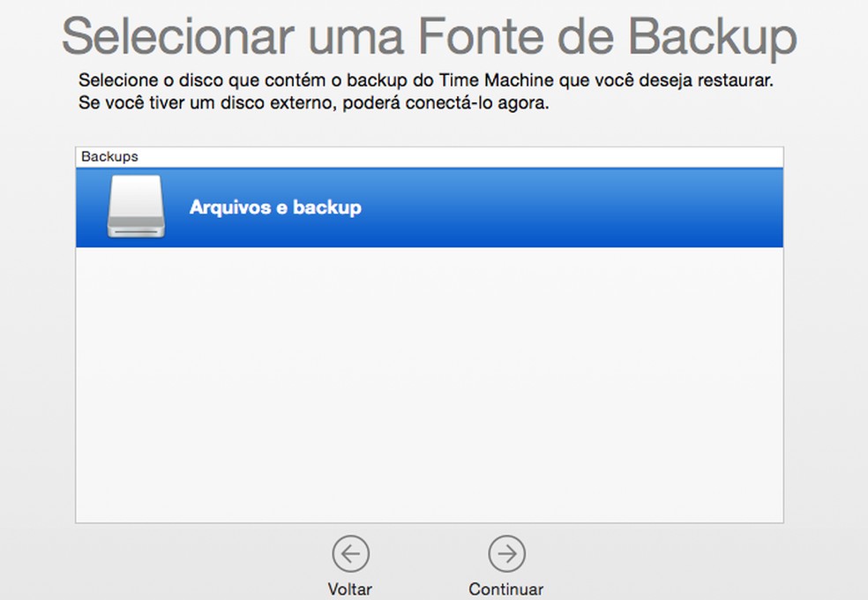This screenshot has height=600, width=868.
Task: Click the word "Selecionar" in the heading
Action: coord(177,38)
